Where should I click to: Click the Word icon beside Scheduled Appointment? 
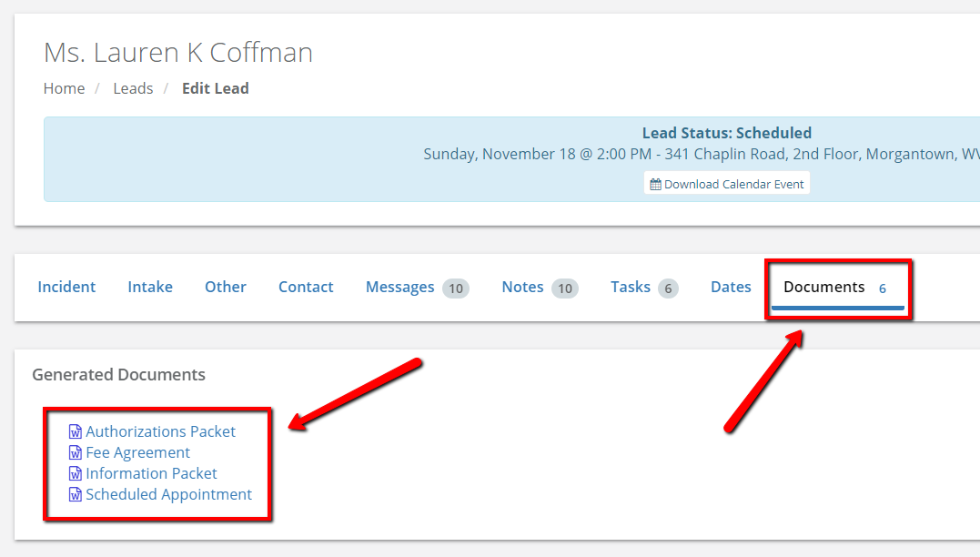[75, 494]
